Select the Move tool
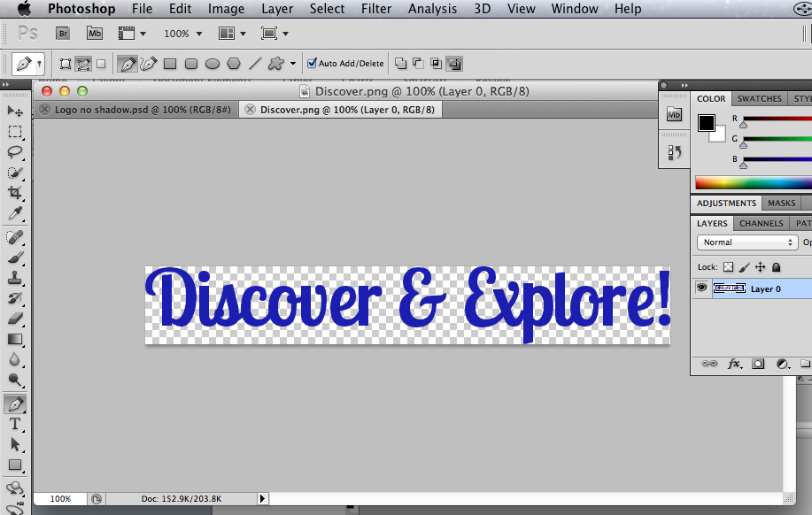The image size is (812, 515). coord(15,111)
